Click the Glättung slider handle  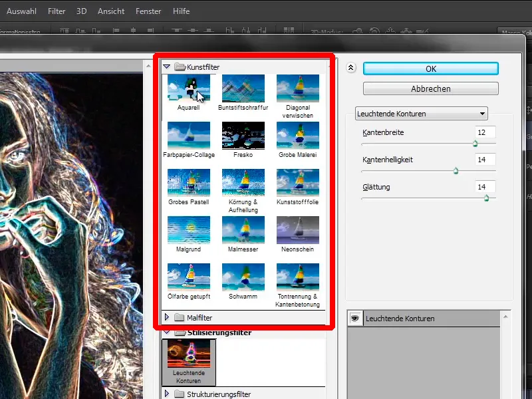487,198
